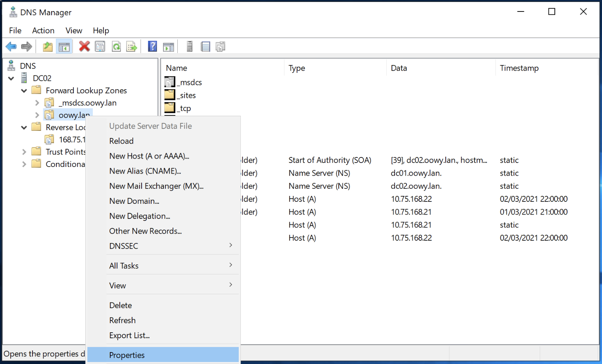Collapse the DC02 server node
This screenshot has height=364, width=602.
pos(11,79)
